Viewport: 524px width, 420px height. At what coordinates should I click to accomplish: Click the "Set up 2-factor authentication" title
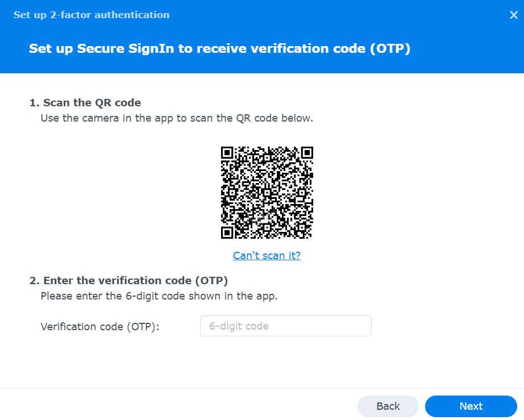coord(92,15)
